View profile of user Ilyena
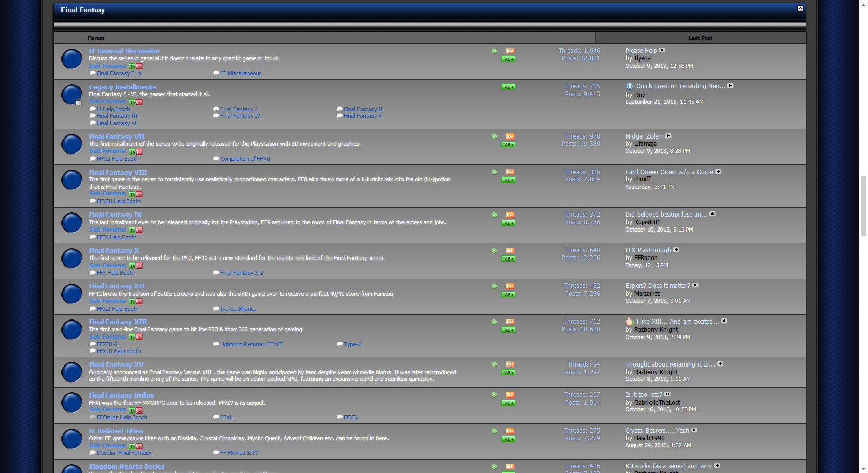The width and height of the screenshot is (868, 473). tap(643, 58)
